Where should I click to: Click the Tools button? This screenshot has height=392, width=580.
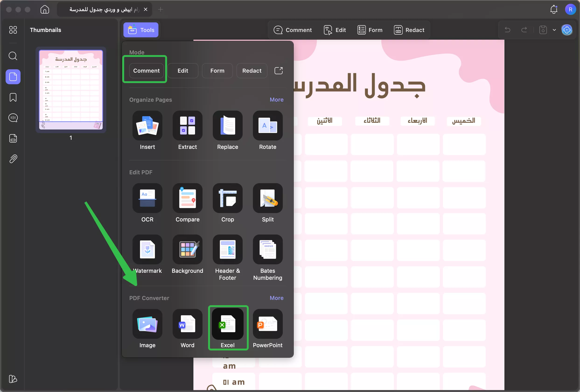[140, 30]
